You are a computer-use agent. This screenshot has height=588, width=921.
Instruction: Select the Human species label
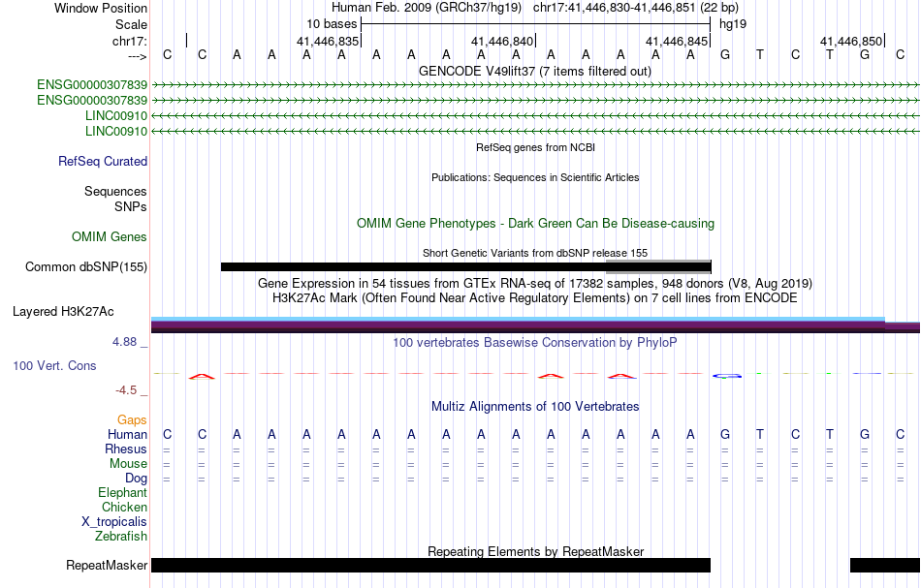127,435
